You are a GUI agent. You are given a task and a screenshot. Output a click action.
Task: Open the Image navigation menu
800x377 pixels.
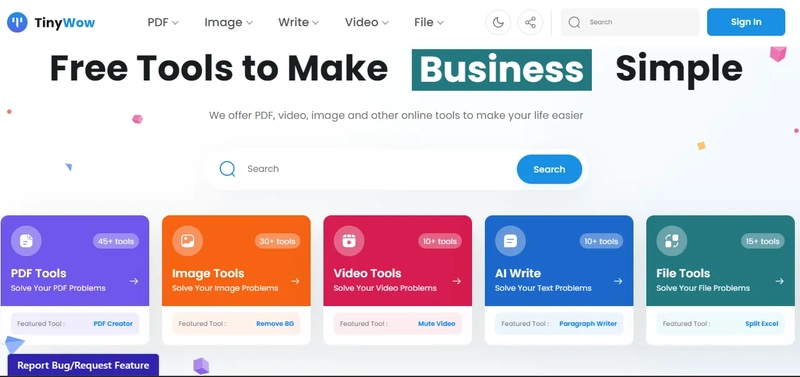pos(229,22)
